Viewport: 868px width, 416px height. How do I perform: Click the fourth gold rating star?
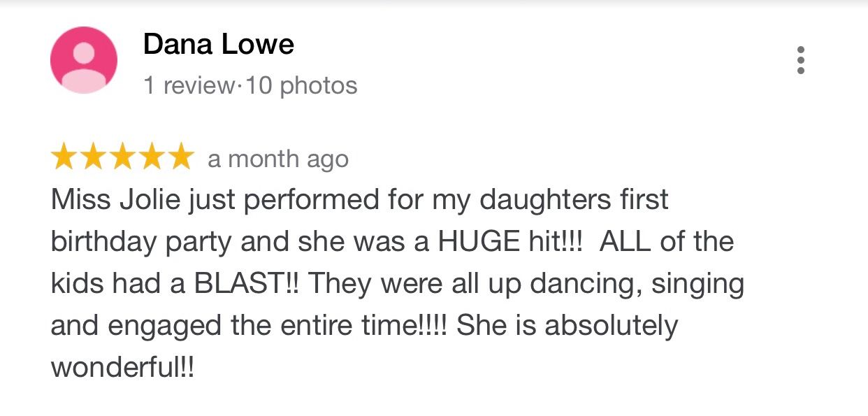[150, 158]
